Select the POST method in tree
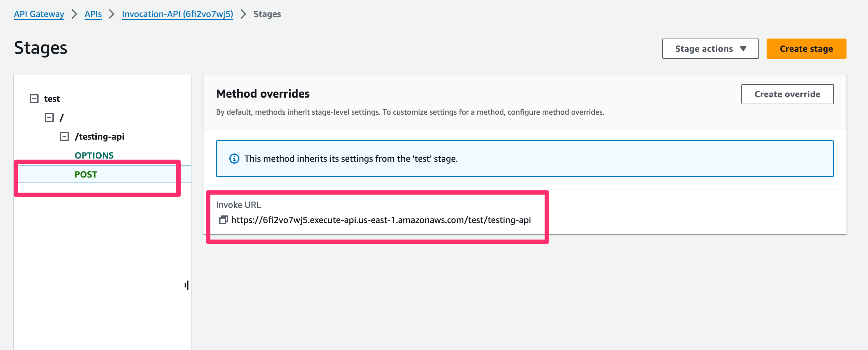This screenshot has width=868, height=350. (86, 174)
